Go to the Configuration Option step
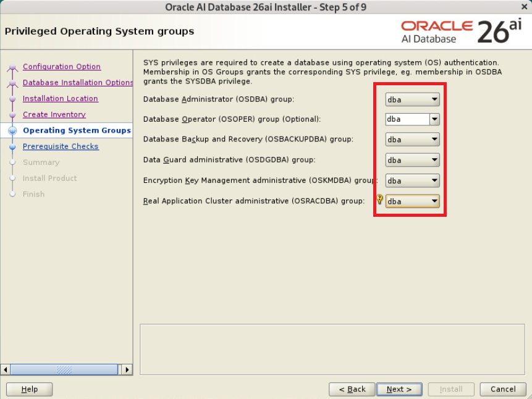 coord(62,67)
